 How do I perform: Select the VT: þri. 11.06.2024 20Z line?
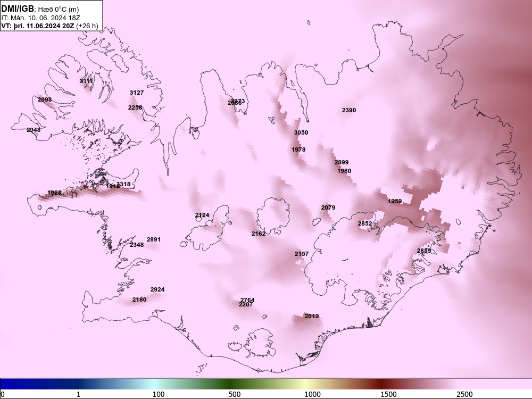pos(50,26)
